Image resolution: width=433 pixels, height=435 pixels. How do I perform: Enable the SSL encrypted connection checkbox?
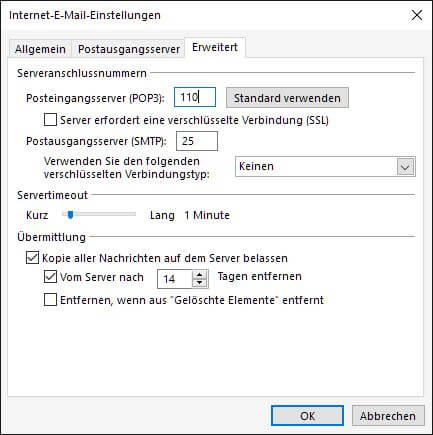click(50, 120)
